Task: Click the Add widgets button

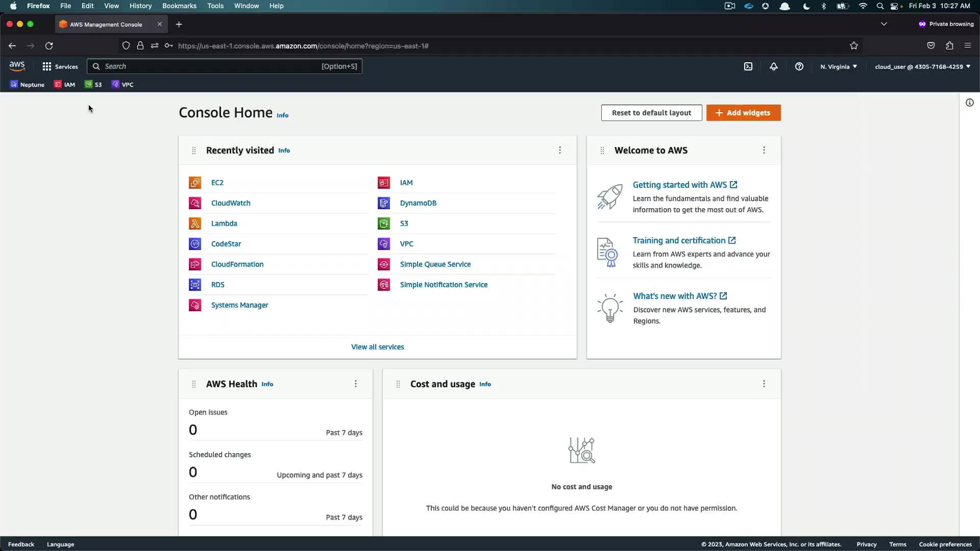Action: pyautogui.click(x=743, y=113)
